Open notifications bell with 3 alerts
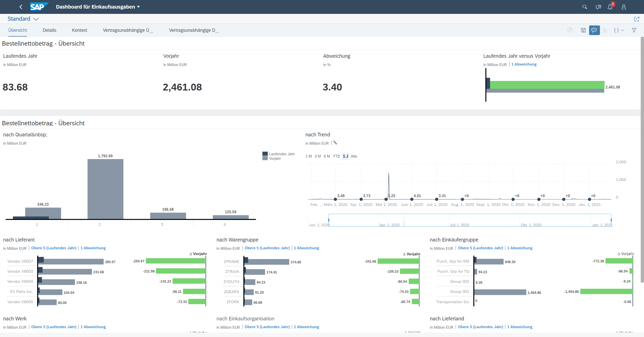The image size is (644, 337). [x=610, y=7]
